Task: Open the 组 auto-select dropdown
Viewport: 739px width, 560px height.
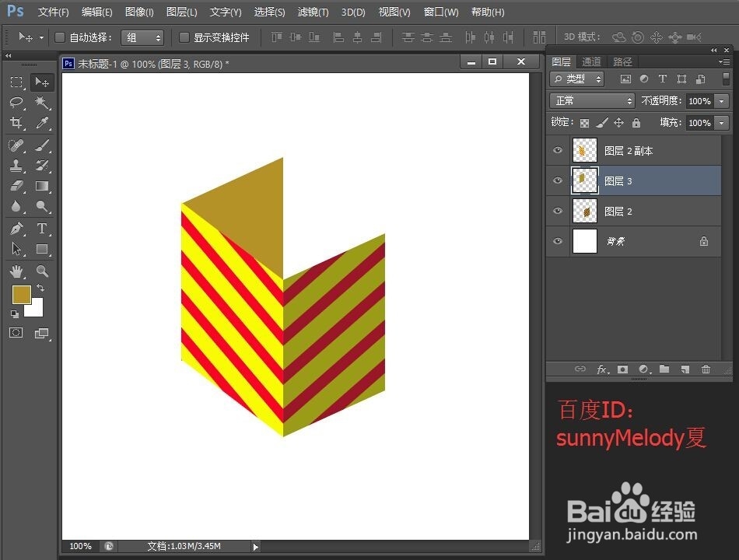Action: (142, 37)
